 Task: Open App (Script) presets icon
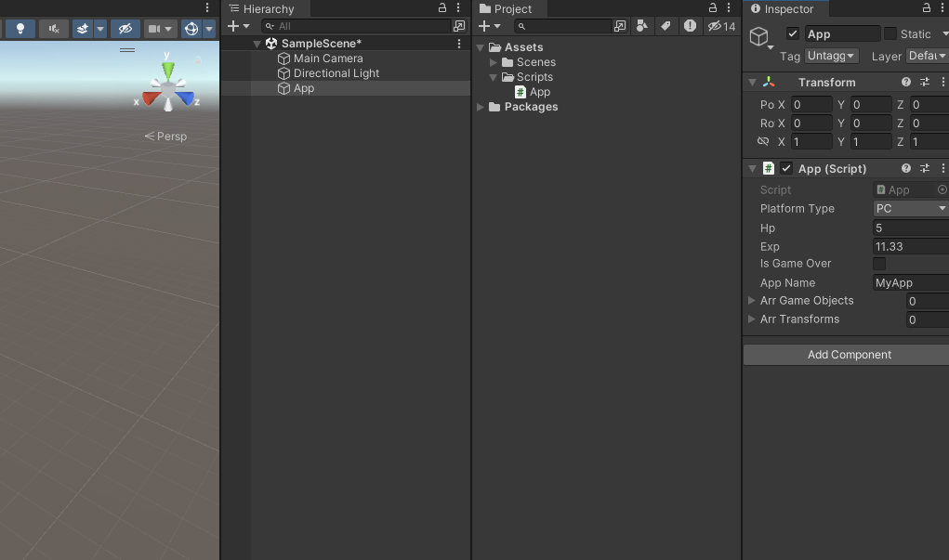(925, 169)
